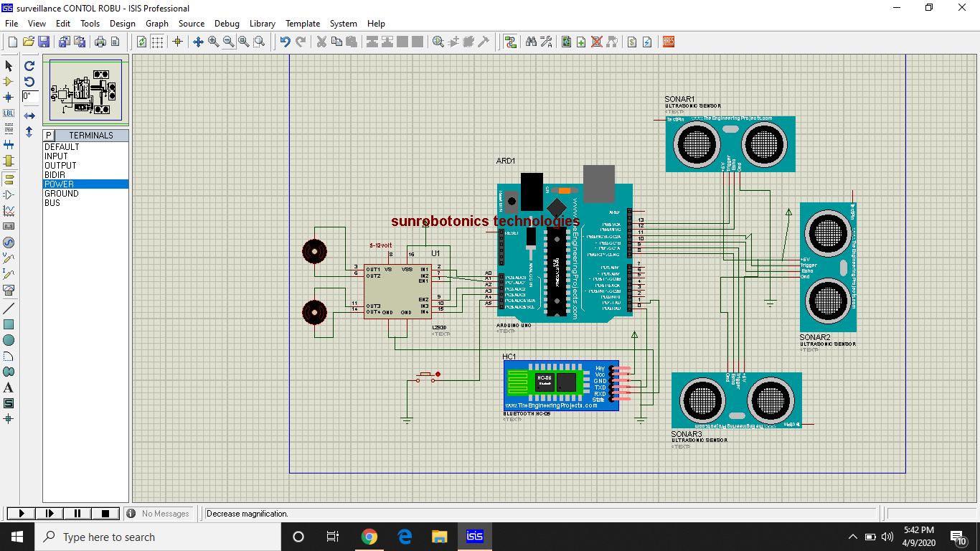Viewport: 980px width, 551px height.
Task: Center the view with the pan icon
Action: pos(199,42)
